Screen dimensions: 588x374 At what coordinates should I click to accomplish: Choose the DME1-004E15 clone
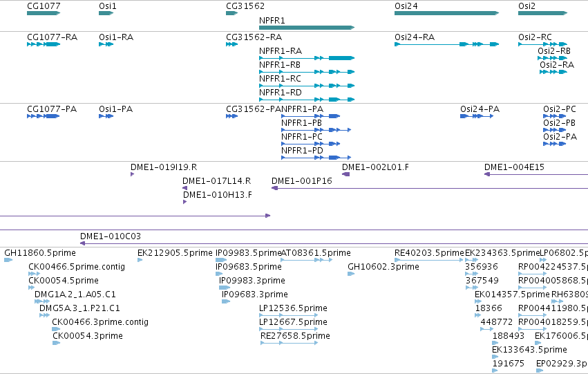tap(536, 174)
